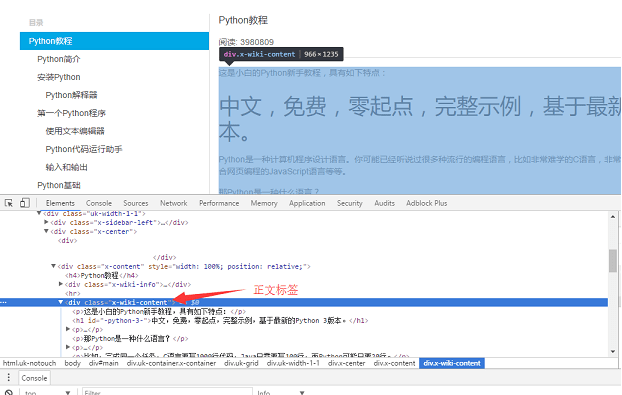Activate the inspect element picker icon
This screenshot has width=622, height=395.
(9, 203)
